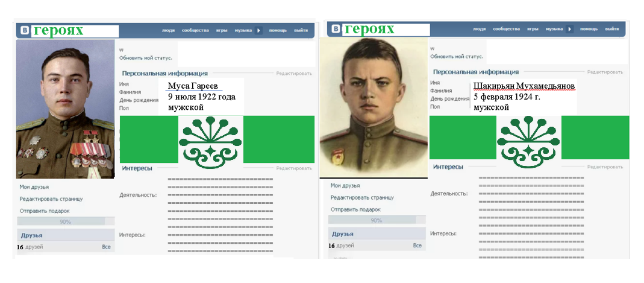Open Шакирьян Мухамедьянов's portrait photo

(373, 109)
